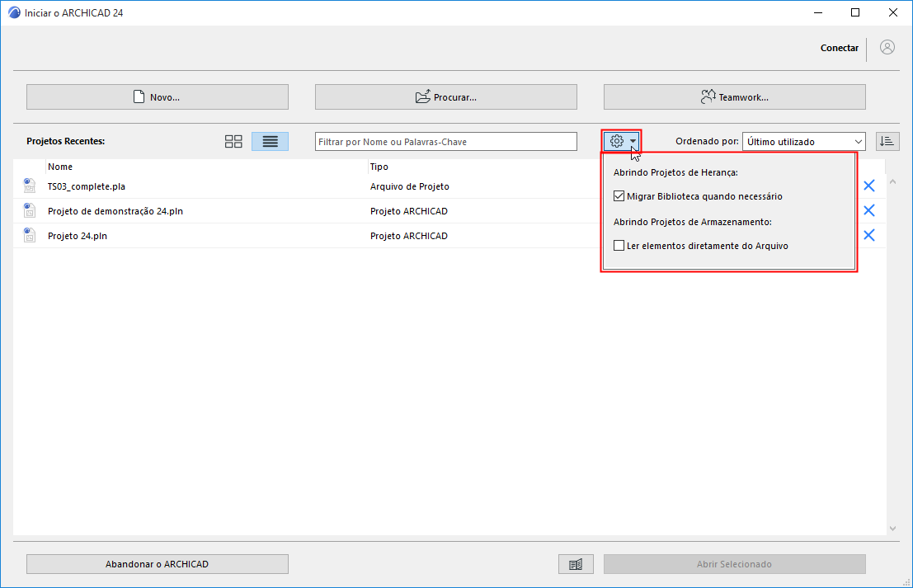913x588 pixels.
Task: Open the Procurar... browse button
Action: pos(446,97)
